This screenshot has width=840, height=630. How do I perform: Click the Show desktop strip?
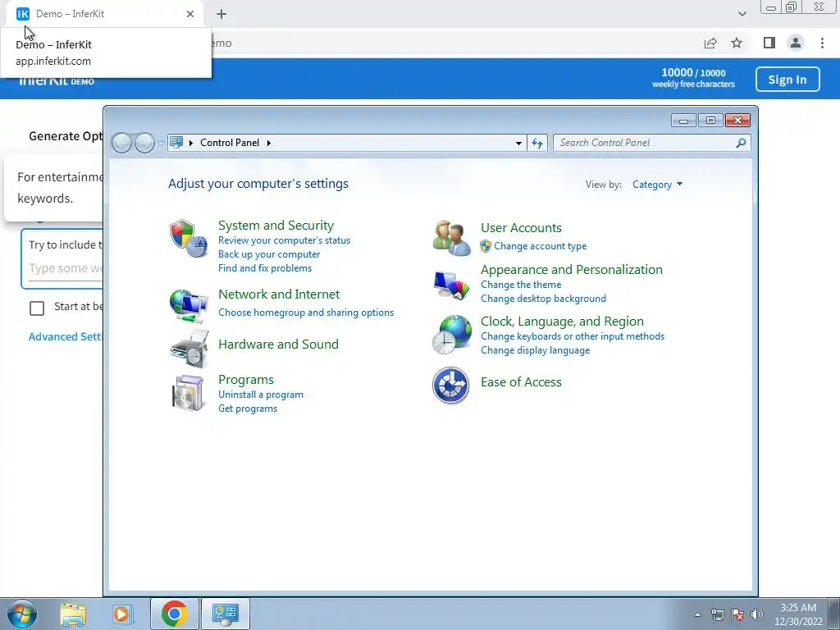[834, 614]
